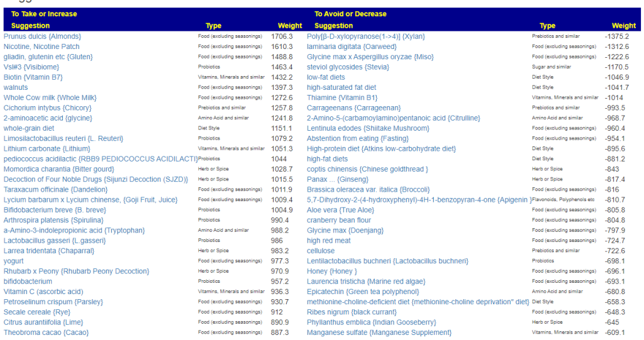Click Thiamine {Vitamin B1} link
The height and width of the screenshot is (340, 644).
click(x=342, y=98)
